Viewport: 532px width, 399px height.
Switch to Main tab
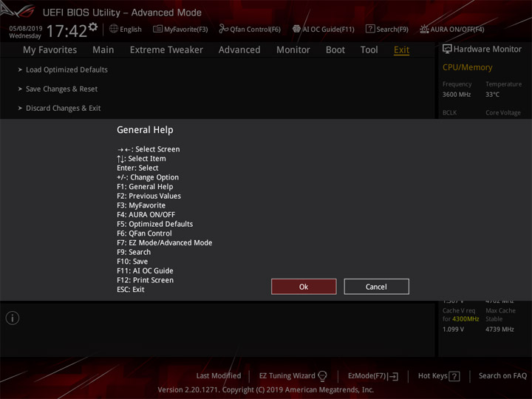(x=103, y=50)
